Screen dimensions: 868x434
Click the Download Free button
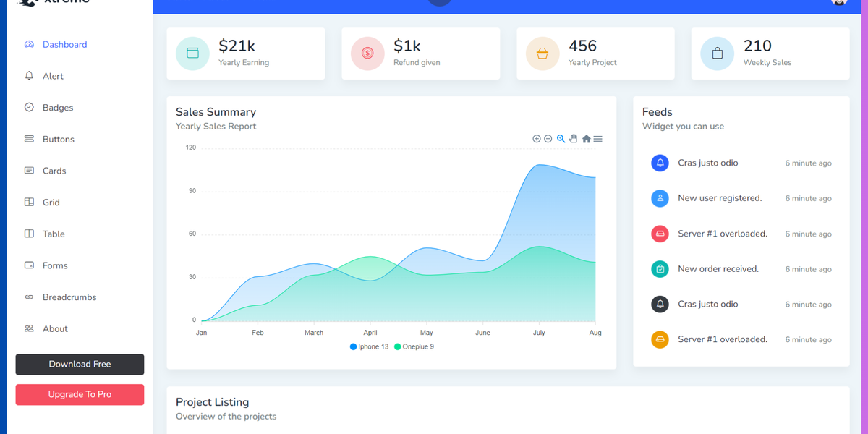click(x=80, y=365)
